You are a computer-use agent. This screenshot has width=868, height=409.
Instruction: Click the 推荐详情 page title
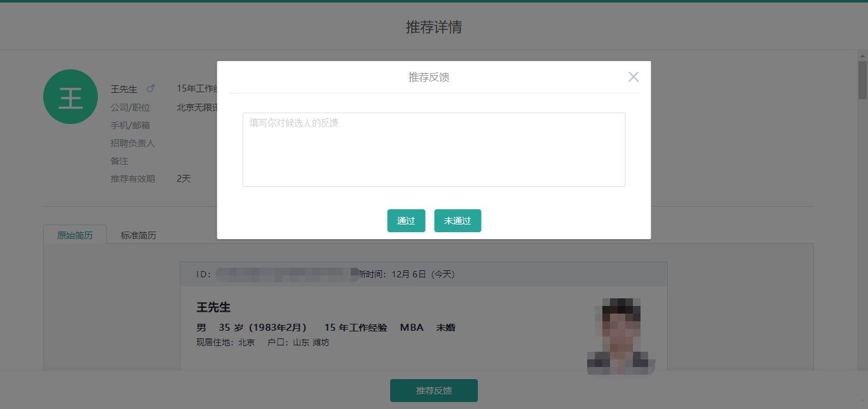point(433,27)
